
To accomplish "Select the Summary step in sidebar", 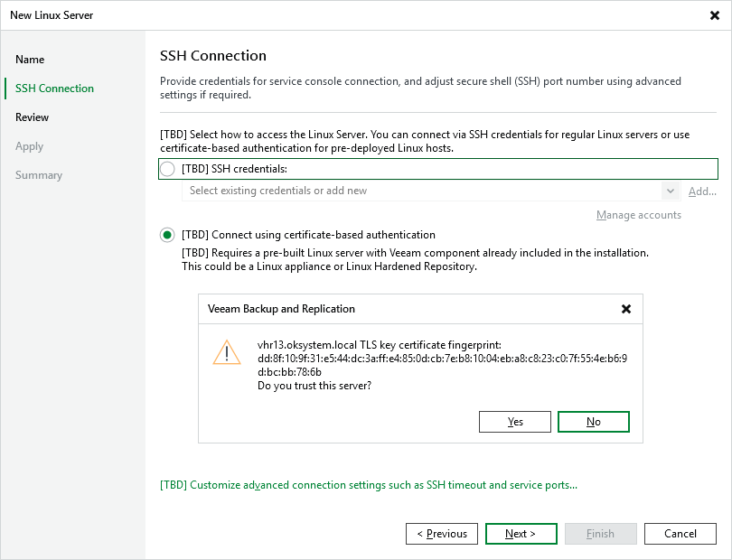I will click(x=39, y=174).
